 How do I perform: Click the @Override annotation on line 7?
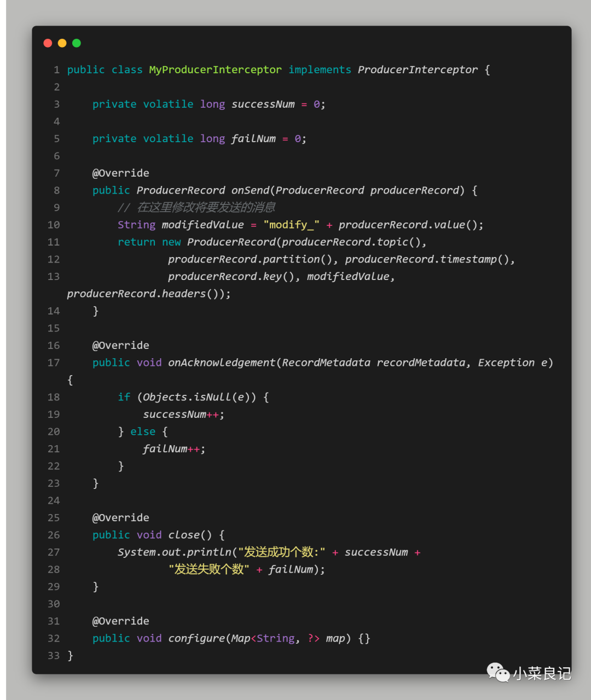121,173
